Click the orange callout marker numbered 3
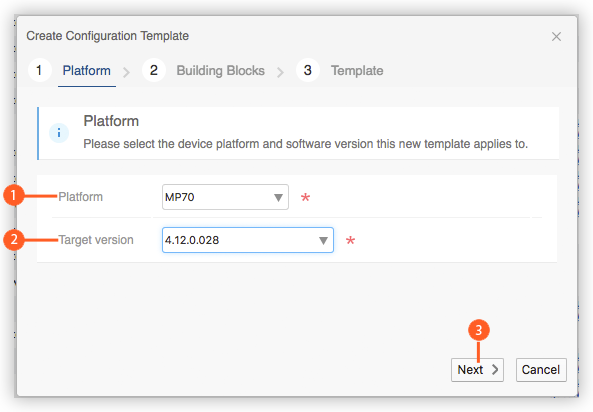This screenshot has width=593, height=412. coord(479,330)
